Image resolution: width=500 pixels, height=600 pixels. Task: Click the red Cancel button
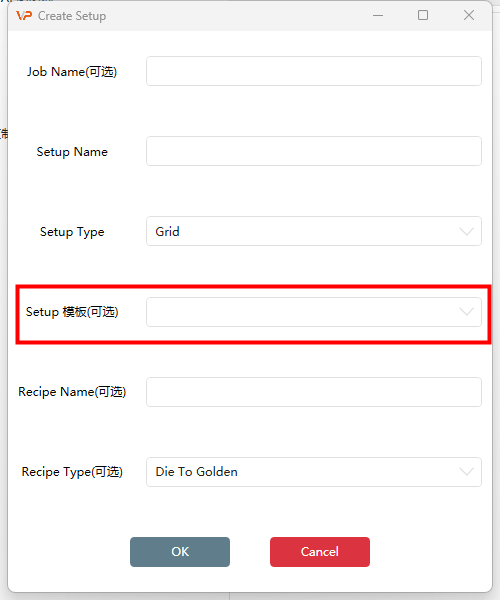320,552
